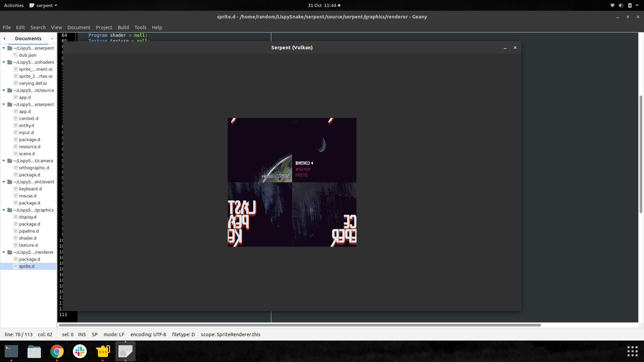Open the Build menu
The height and width of the screenshot is (362, 644).
click(123, 27)
